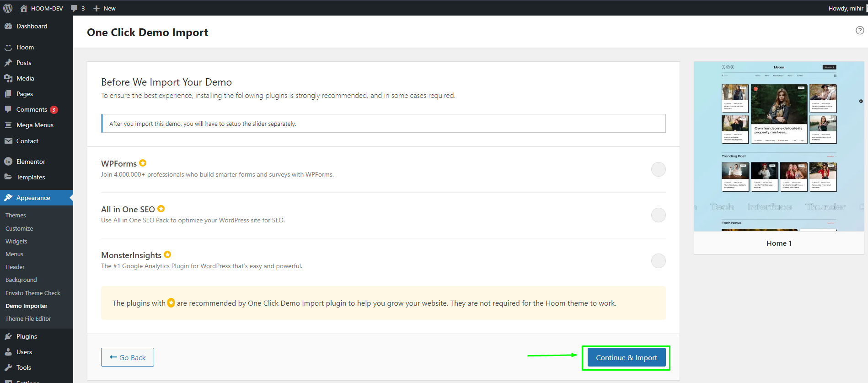This screenshot has width=868, height=383.
Task: Open comments bubble icon in admin bar
Action: click(x=74, y=8)
